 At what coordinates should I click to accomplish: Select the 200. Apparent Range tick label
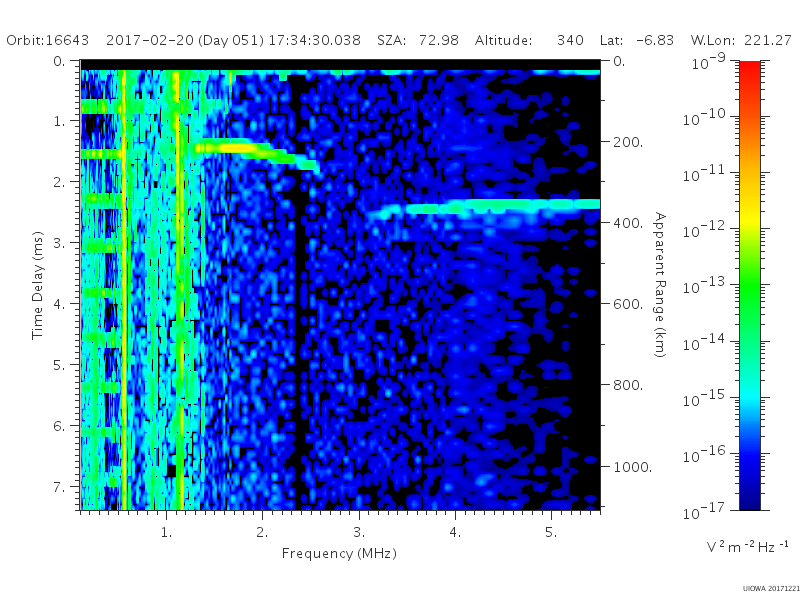point(628,142)
